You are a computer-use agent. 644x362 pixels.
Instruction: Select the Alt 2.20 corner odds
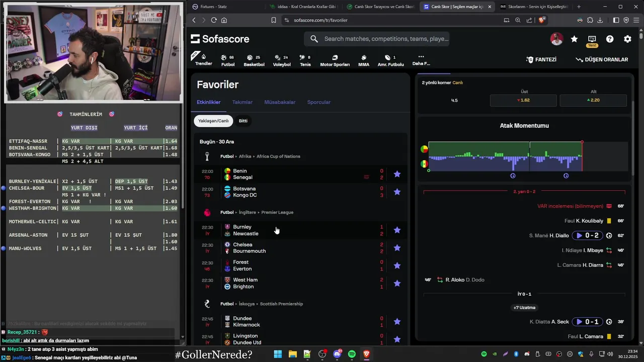pyautogui.click(x=593, y=100)
